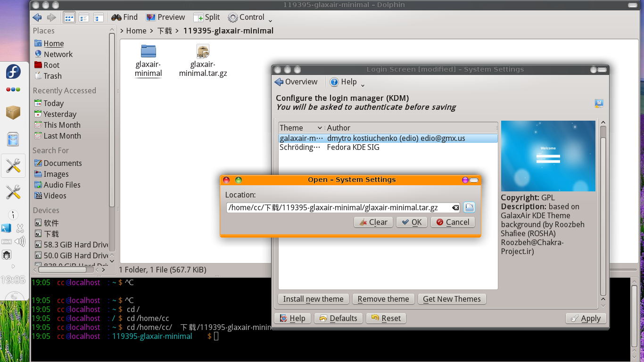Open the Control menu in Dolphin
644x362 pixels.
(246, 17)
